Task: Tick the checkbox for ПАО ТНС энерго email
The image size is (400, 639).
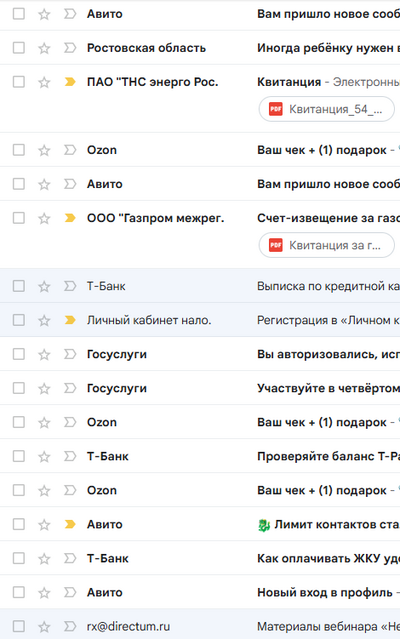Action: point(19,82)
